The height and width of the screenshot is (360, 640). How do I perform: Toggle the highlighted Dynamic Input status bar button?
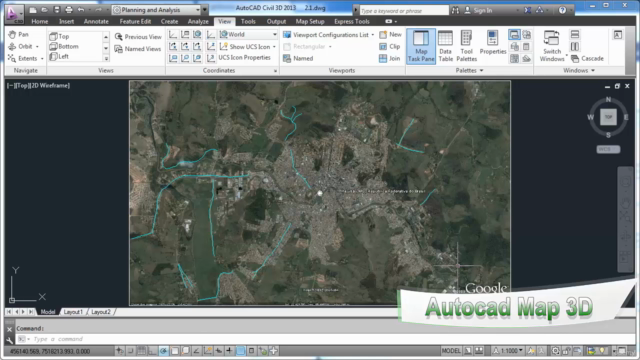tap(241, 351)
